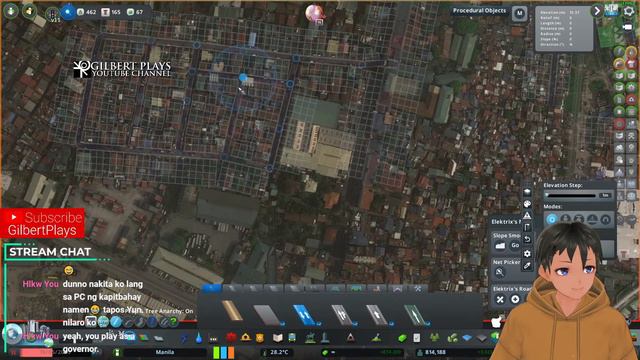Open the road maintenance wrench tab

coord(417,288)
